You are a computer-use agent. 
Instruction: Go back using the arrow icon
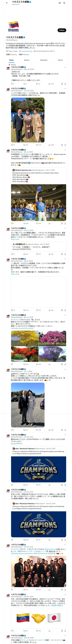tap(7, 3)
